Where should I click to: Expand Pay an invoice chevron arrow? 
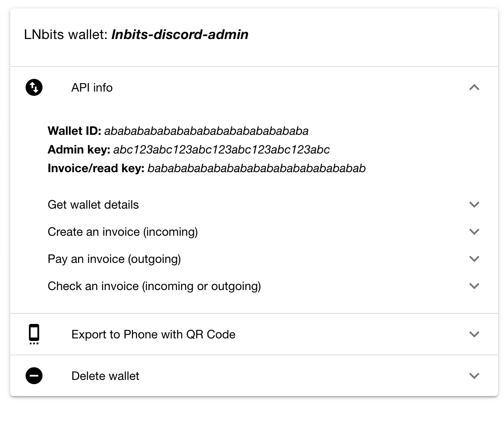coord(474,259)
